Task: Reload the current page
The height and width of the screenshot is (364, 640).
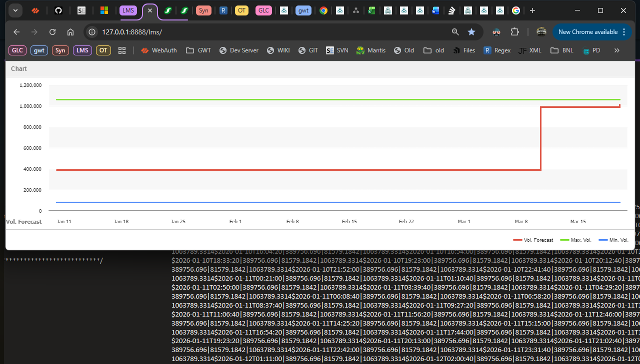Action: coord(52,32)
